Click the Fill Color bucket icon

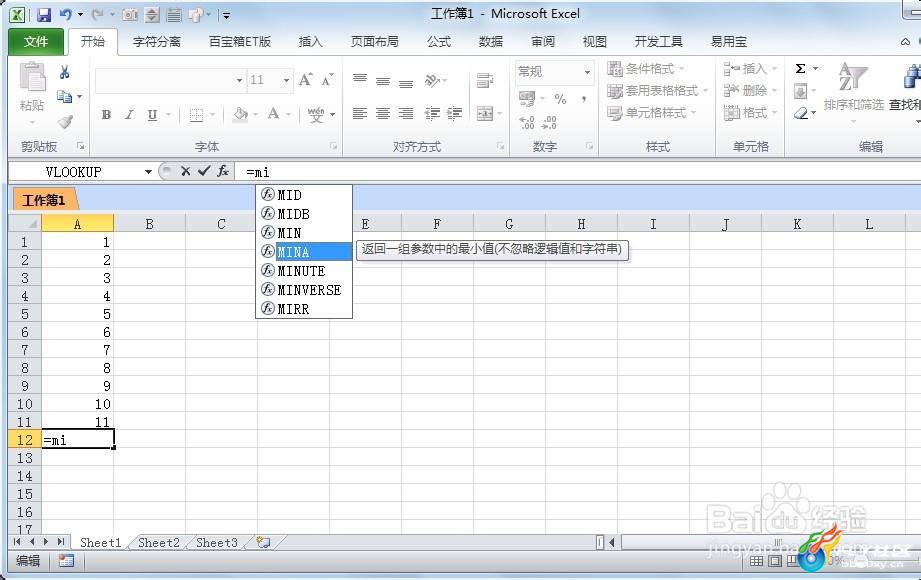[240, 114]
